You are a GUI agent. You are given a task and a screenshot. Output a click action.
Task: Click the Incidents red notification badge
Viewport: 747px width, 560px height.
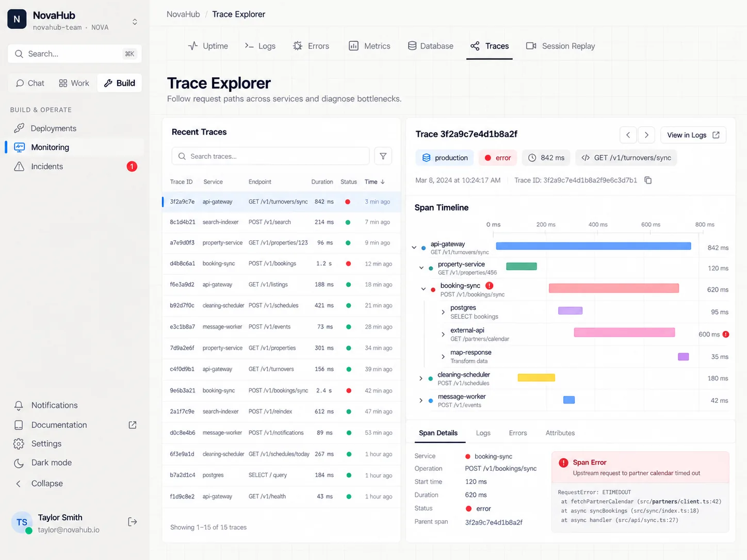click(x=132, y=167)
